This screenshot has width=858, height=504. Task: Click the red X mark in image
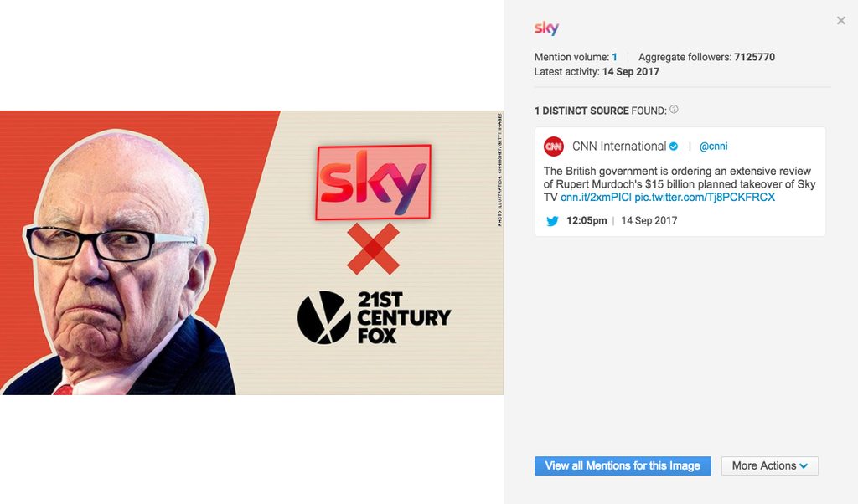tap(373, 248)
